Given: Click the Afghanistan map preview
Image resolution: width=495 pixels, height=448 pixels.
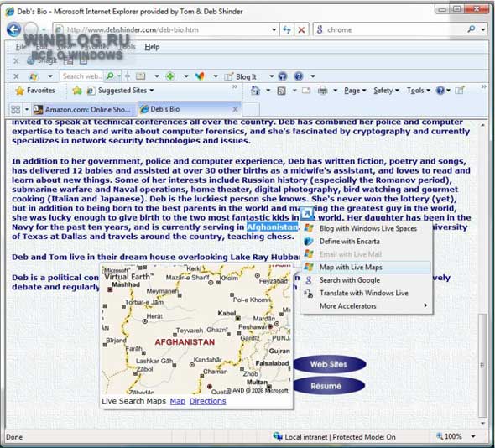Looking at the screenshot, I should [196, 330].
